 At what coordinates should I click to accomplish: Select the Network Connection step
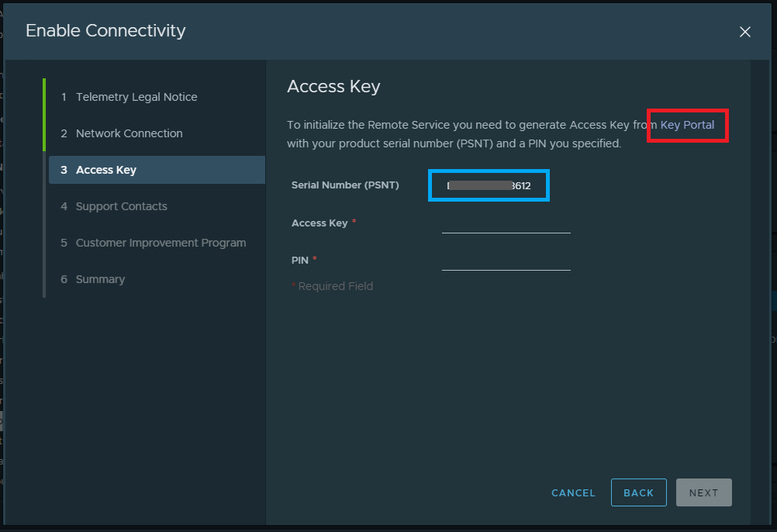129,133
